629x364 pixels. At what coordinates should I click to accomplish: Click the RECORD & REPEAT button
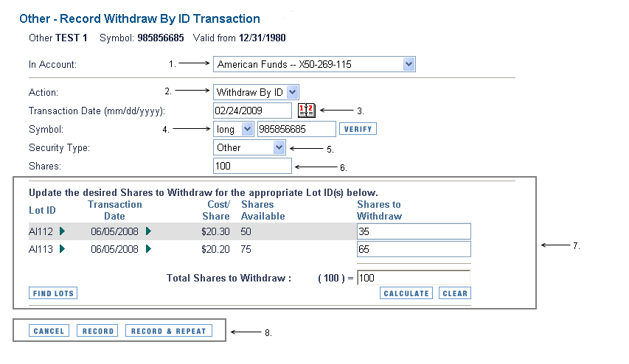click(x=169, y=331)
